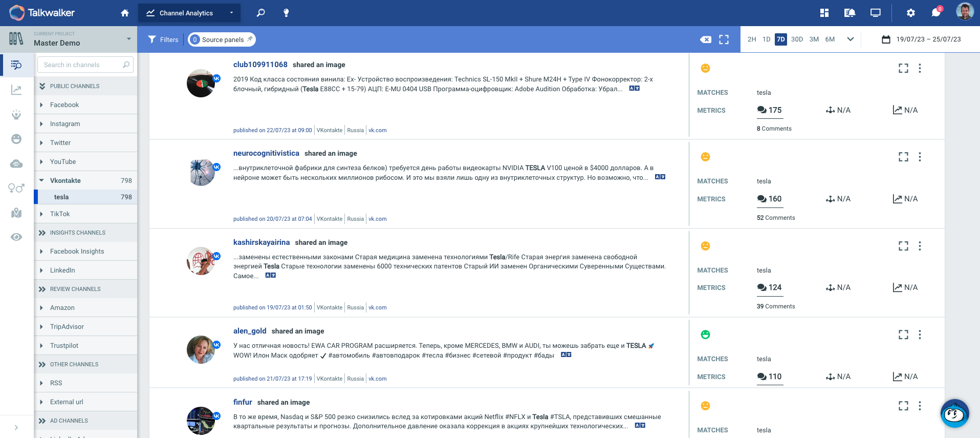Open the world map sidebar icon

click(16, 213)
